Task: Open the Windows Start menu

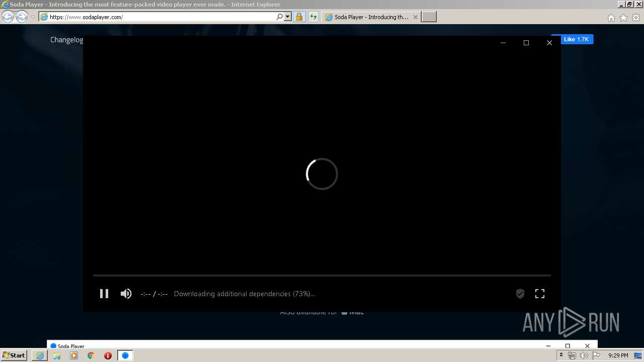Action: coord(14,355)
